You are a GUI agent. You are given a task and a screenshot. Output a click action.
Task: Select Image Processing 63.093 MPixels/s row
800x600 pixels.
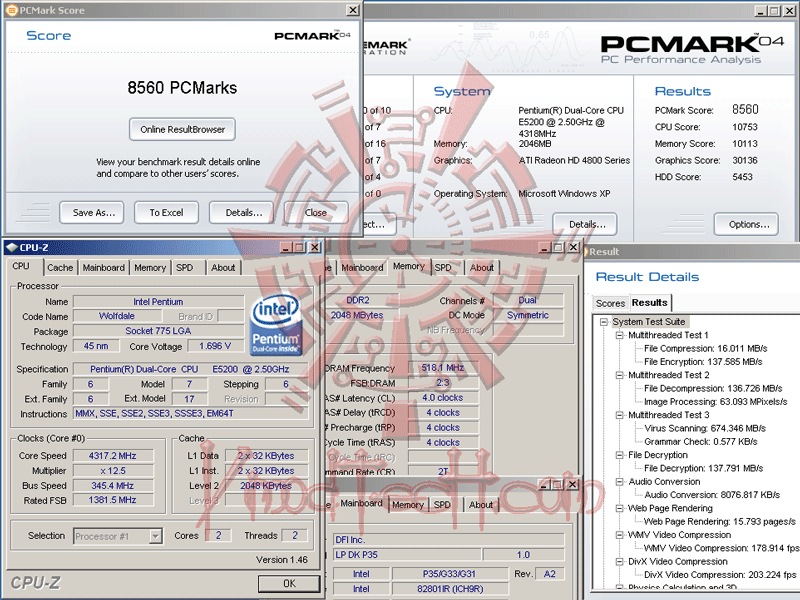tap(715, 402)
